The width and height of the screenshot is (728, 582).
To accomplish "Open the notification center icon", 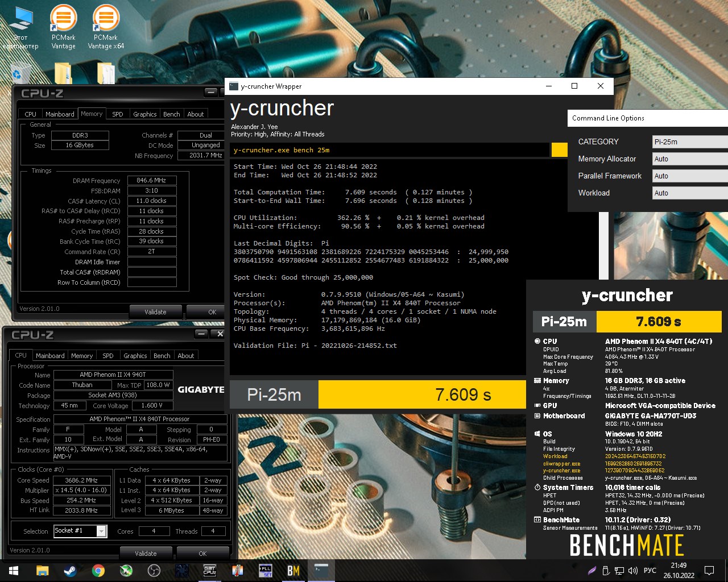I will (709, 571).
